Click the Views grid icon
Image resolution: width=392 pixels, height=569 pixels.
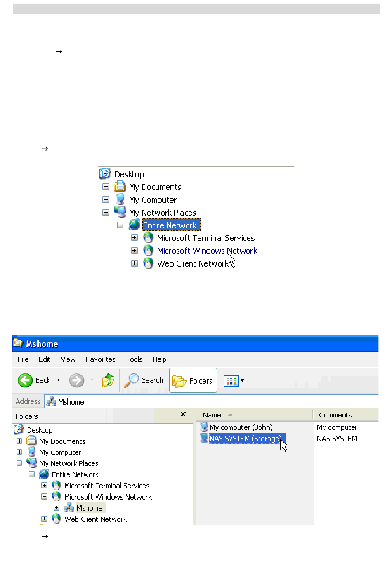[231, 380]
